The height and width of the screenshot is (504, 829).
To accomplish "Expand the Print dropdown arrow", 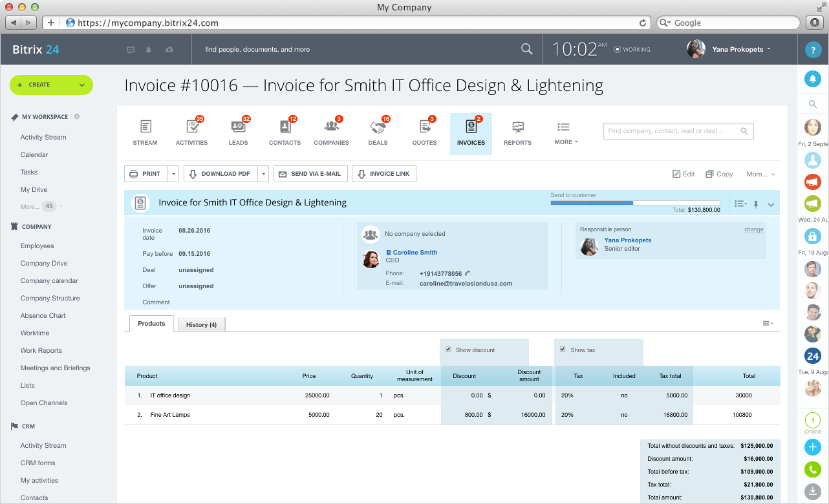I will (173, 174).
